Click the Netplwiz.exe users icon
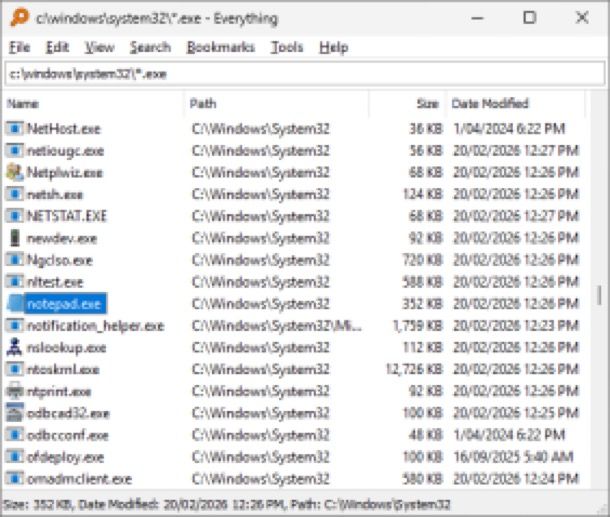 tap(15, 172)
